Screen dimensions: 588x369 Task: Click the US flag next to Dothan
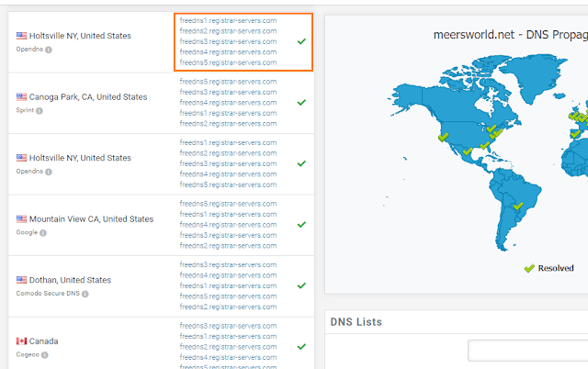[21, 280]
